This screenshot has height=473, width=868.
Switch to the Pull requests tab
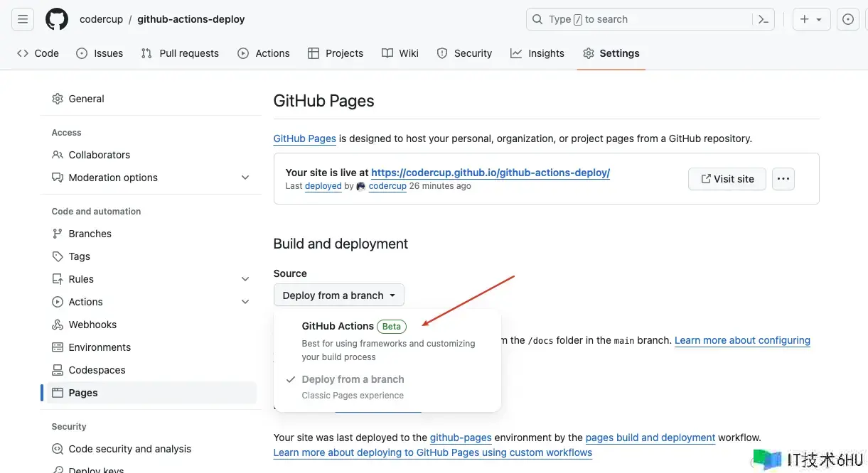point(181,53)
